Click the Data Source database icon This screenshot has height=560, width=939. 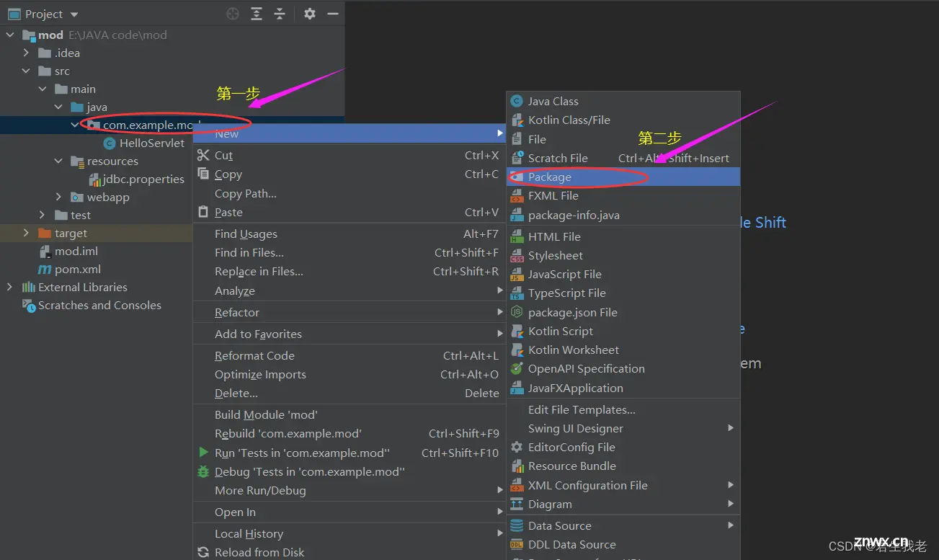tap(516, 525)
